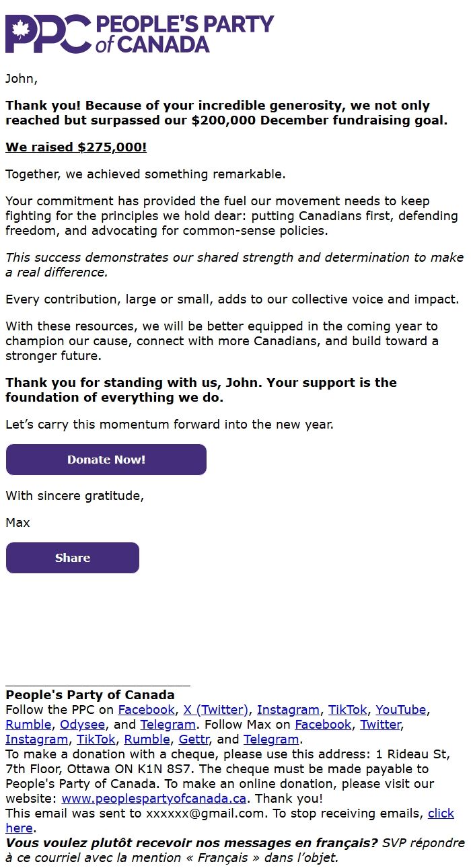Viewport: 471px width, 868px height.
Task: Open the PPC Instagram link
Action: pyautogui.click(x=289, y=709)
